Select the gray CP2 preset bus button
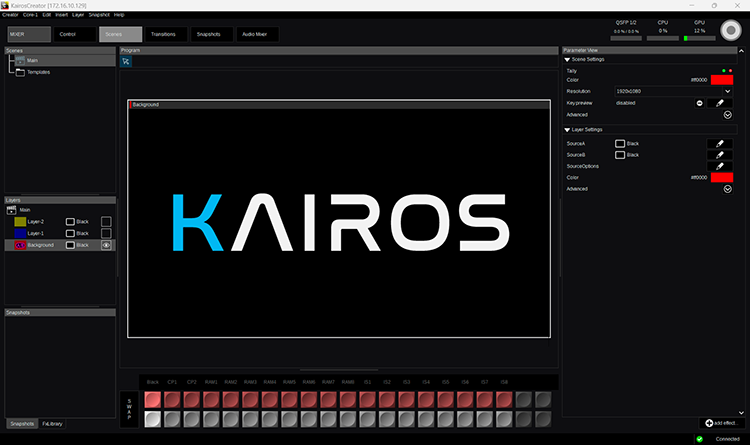Viewport: 750px width, 445px height. [191, 419]
